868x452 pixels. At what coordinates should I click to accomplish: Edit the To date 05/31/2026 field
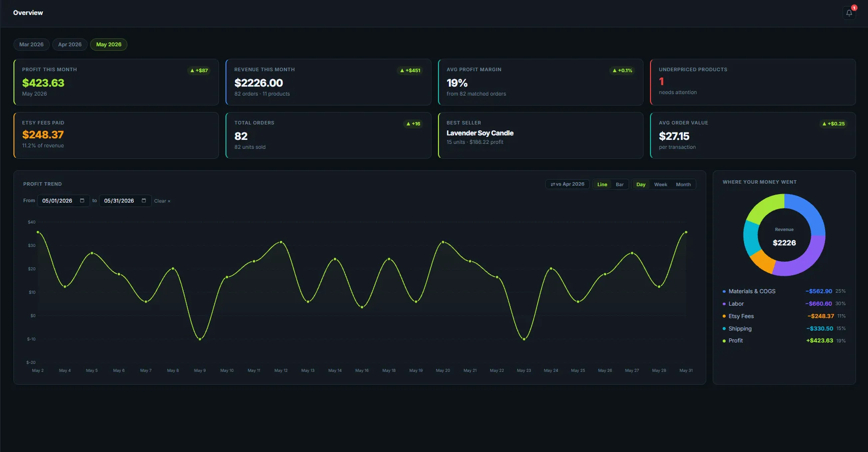125,201
